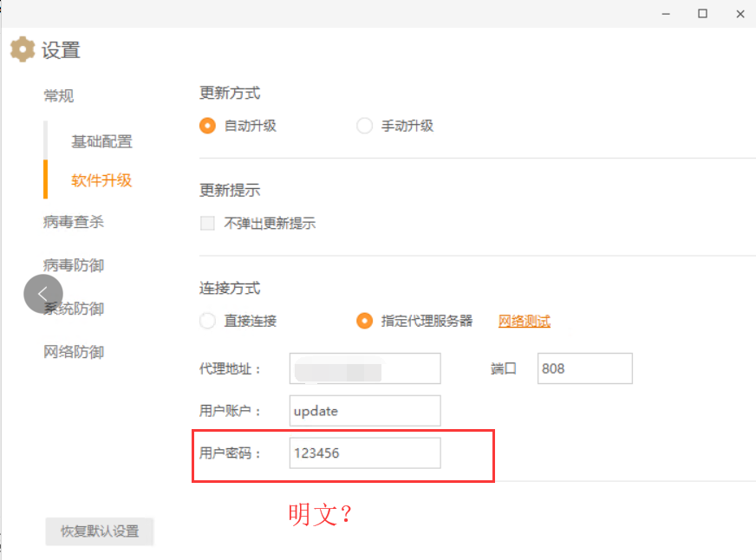The image size is (756, 560).
Task: Select 常规 in the sidebar
Action: pos(58,95)
